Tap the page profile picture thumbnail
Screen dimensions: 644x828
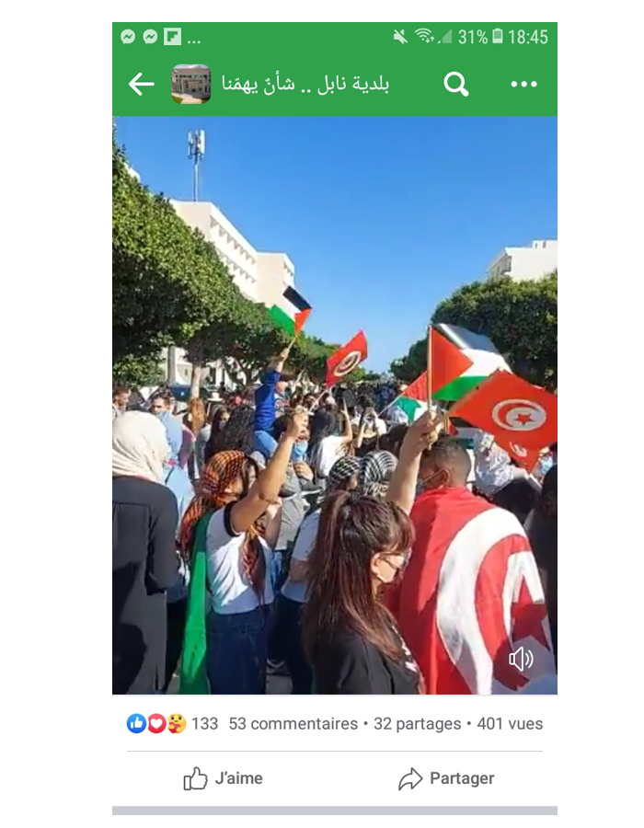[x=191, y=84]
